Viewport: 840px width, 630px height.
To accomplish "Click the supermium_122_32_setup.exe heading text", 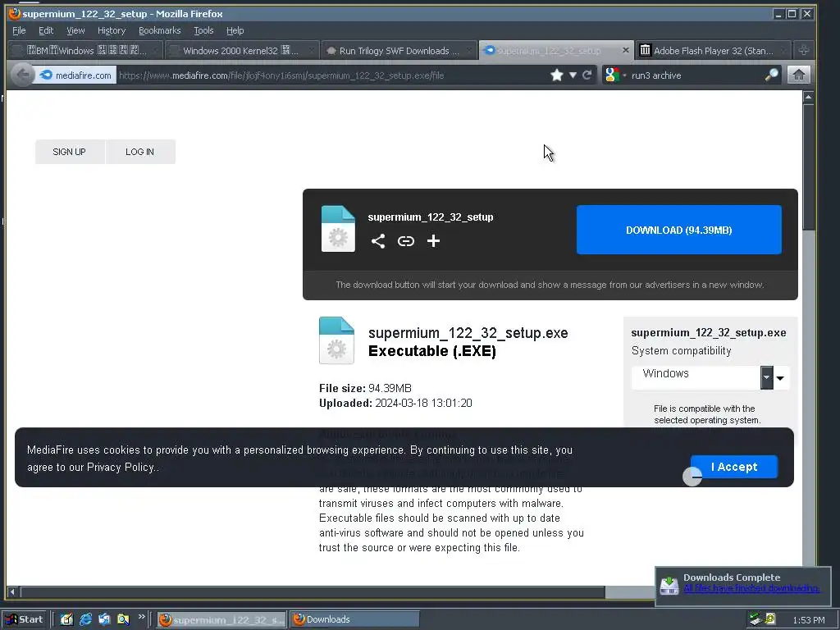I will click(468, 333).
